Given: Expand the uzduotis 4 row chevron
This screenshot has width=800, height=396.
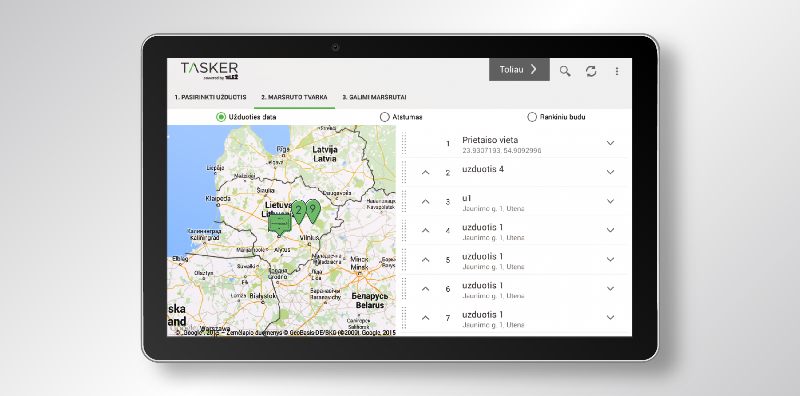Looking at the screenshot, I should pos(610,172).
